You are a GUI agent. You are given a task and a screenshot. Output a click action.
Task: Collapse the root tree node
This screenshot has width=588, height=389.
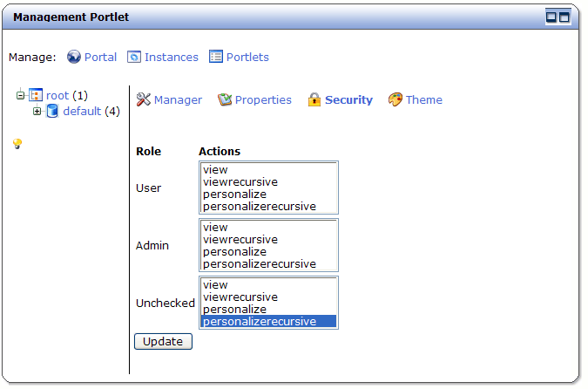pos(21,95)
